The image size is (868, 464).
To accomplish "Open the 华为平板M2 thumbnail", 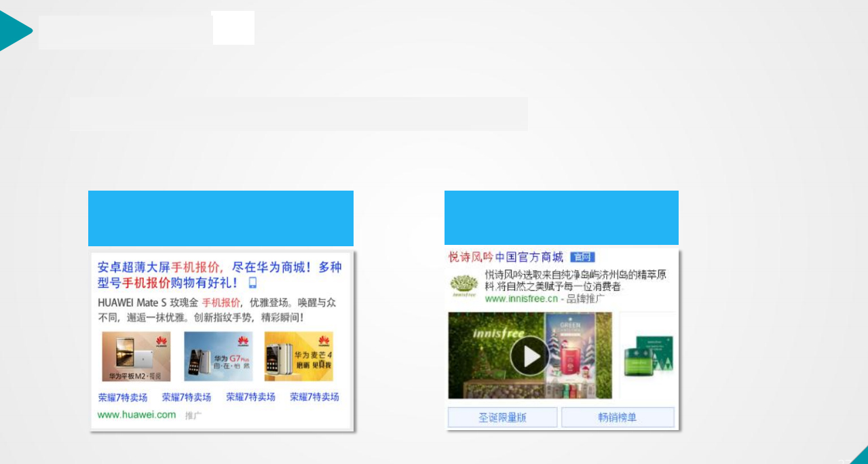I will [136, 356].
